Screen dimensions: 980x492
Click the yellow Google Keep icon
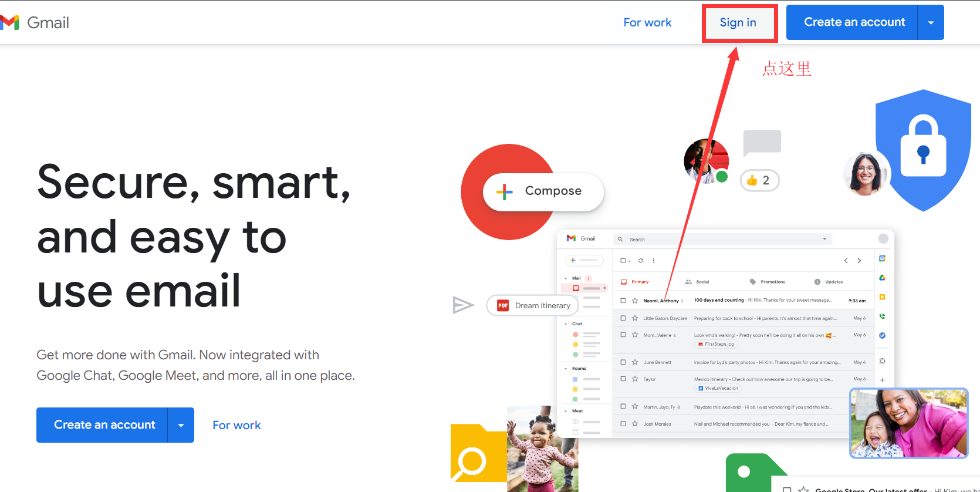882,297
